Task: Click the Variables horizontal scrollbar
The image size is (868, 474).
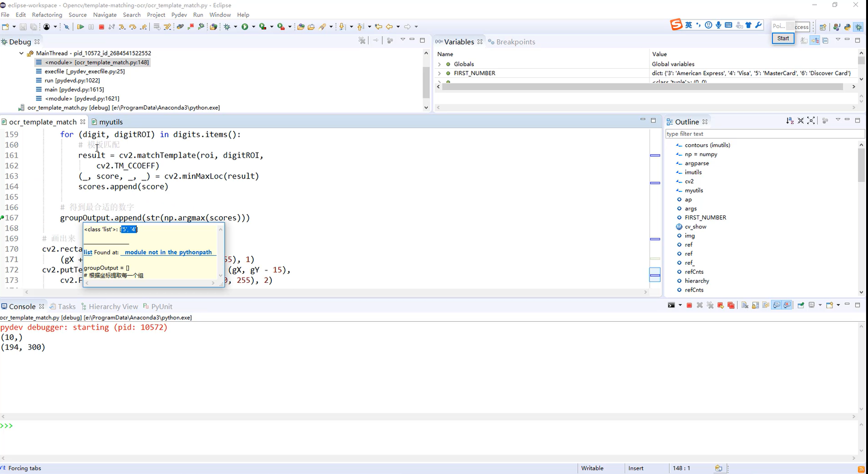Action: pos(642,87)
